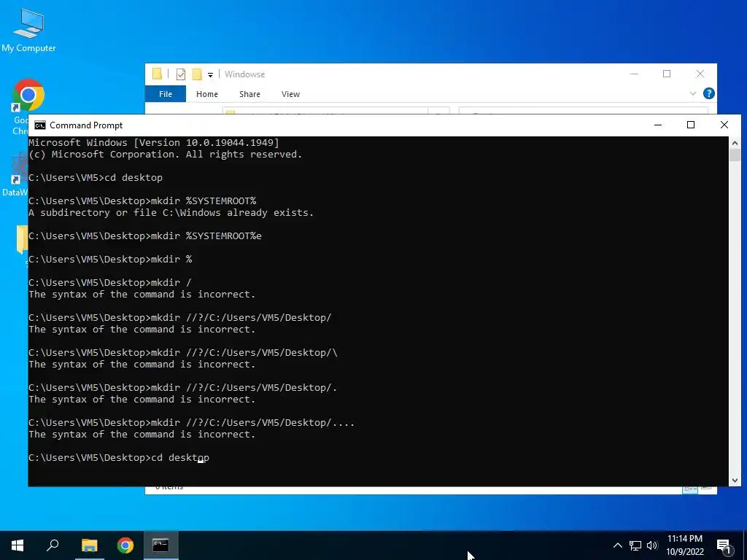Open Customize Quick Access Toolbar dropdown
Viewport: 747px width, 560px height.
(x=210, y=75)
